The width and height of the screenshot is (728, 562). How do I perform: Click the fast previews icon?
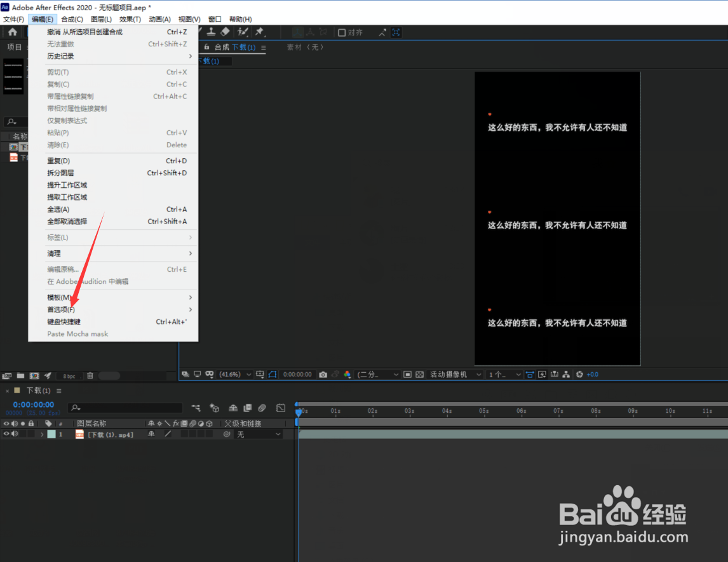pos(542,375)
